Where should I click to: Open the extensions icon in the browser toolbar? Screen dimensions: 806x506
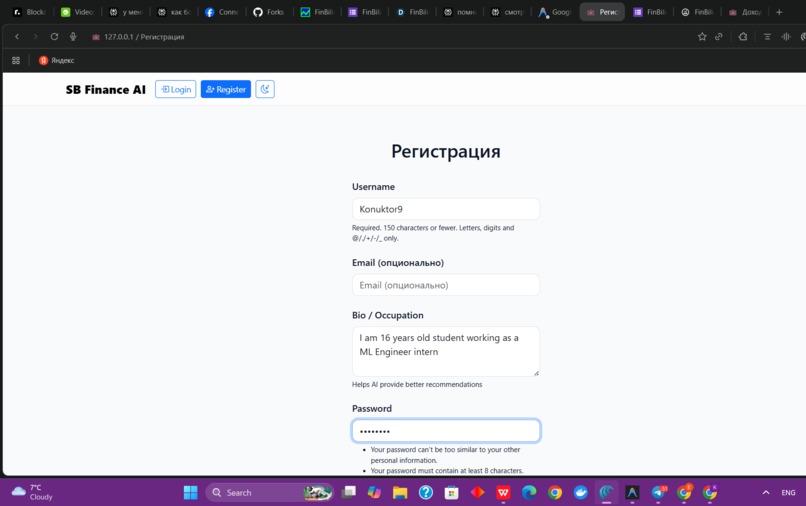[743, 37]
